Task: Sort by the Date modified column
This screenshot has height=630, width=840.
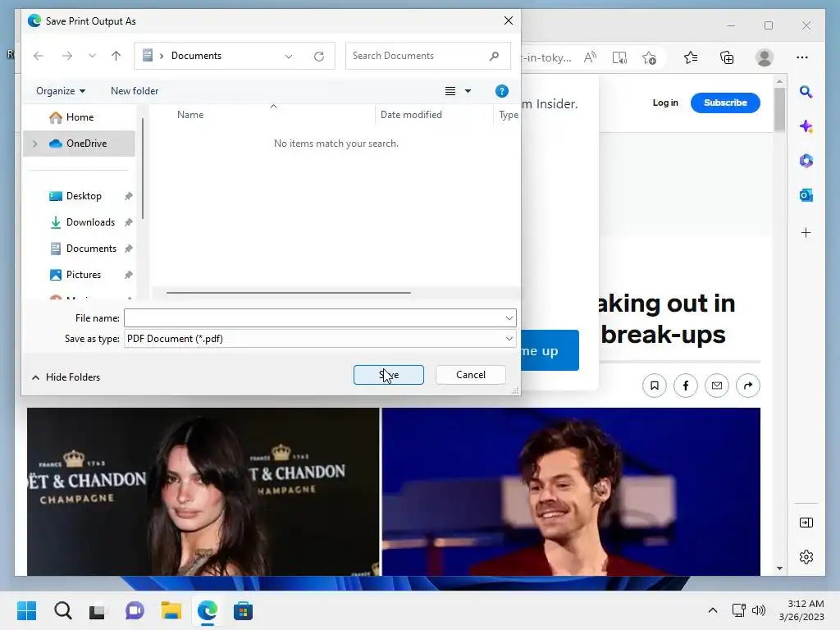Action: click(411, 115)
